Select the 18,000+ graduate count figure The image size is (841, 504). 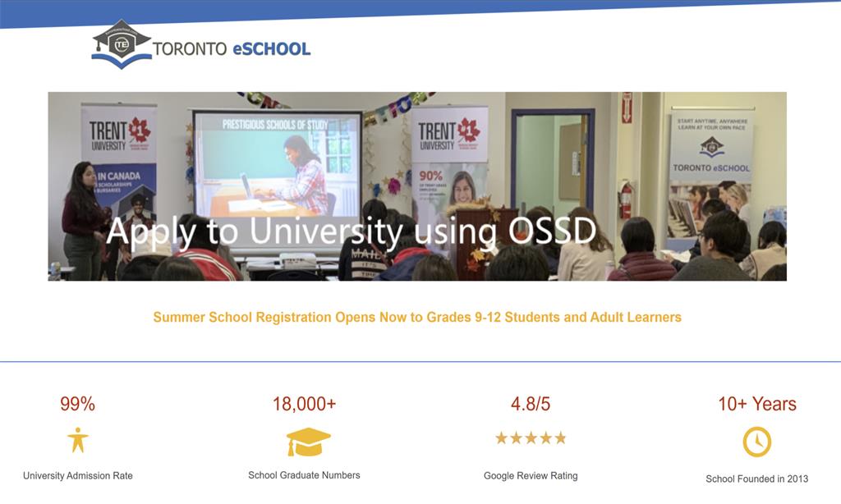(x=304, y=404)
